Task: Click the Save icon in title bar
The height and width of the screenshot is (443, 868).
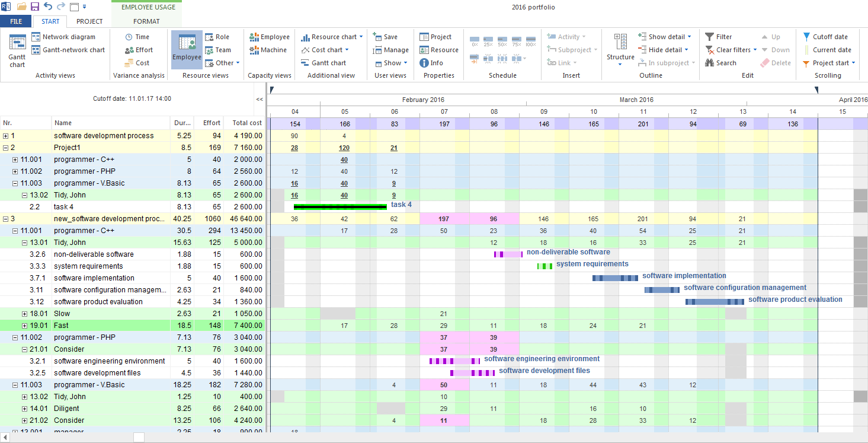Action: pyautogui.click(x=35, y=7)
